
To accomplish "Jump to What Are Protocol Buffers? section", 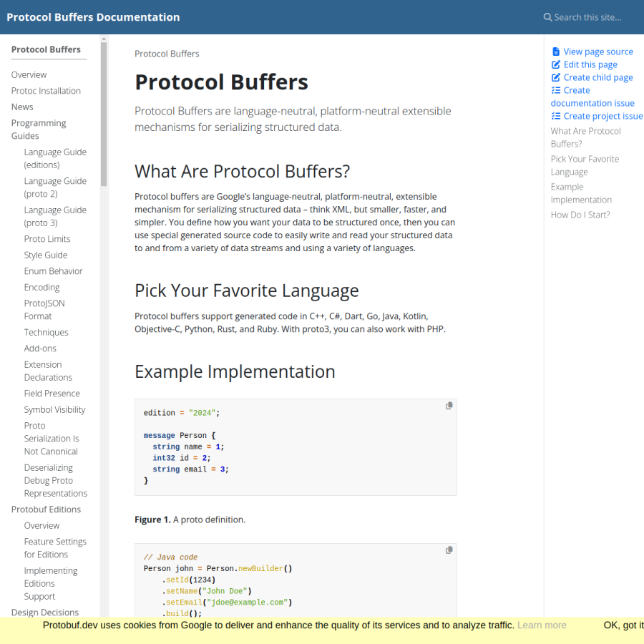I will point(585,137).
